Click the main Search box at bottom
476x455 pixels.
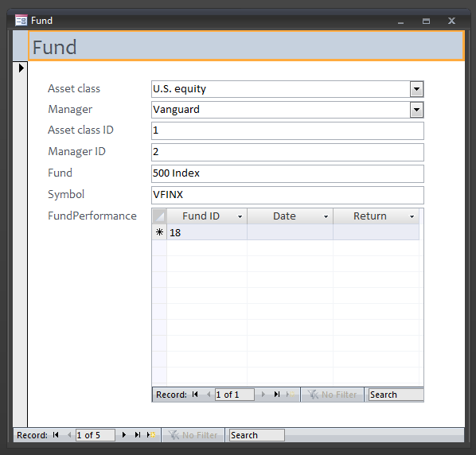(257, 435)
